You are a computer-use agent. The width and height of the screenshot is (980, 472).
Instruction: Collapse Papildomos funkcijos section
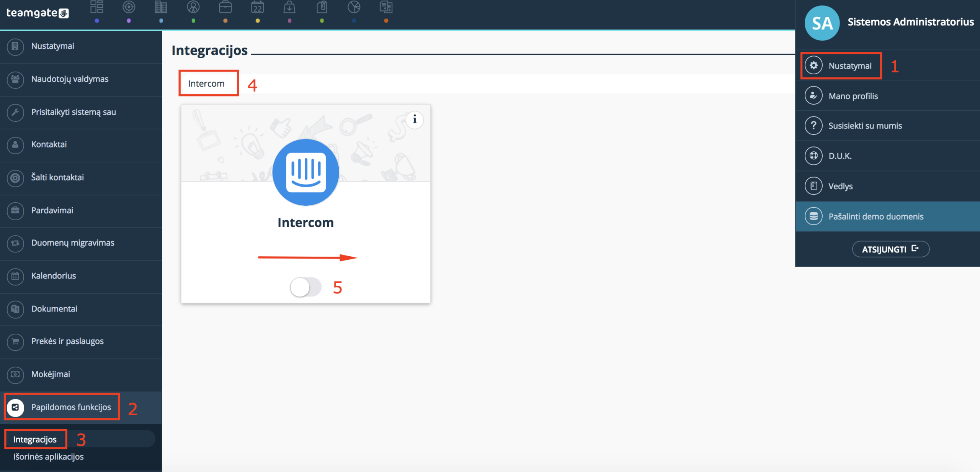click(81, 407)
